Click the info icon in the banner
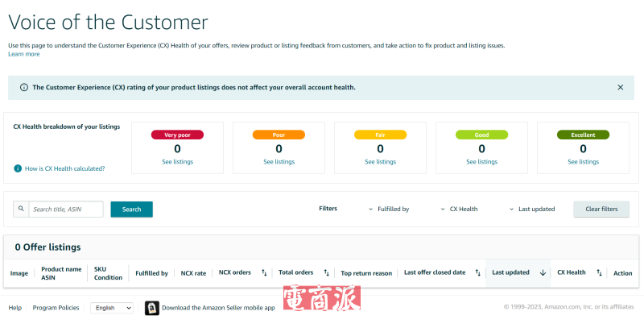Image resolution: width=644 pixels, height=328 pixels. [x=23, y=87]
